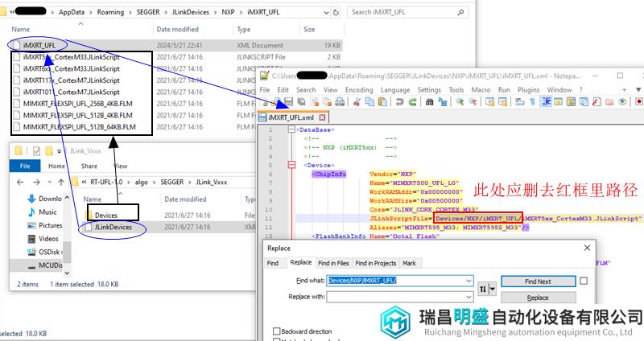Image resolution: width=644 pixels, height=341 pixels.
Task: Select iMXRT117x_CortexM7.JLinkScript file
Action: coord(72,80)
